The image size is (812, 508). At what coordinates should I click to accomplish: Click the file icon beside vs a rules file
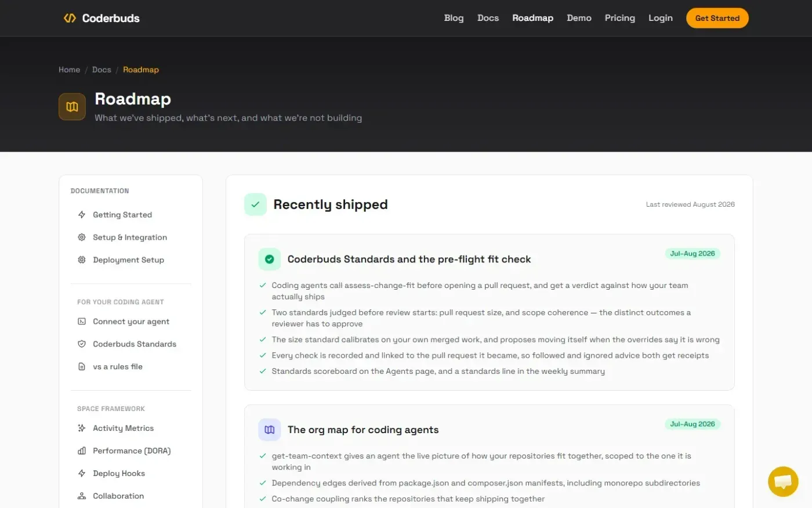pyautogui.click(x=82, y=367)
